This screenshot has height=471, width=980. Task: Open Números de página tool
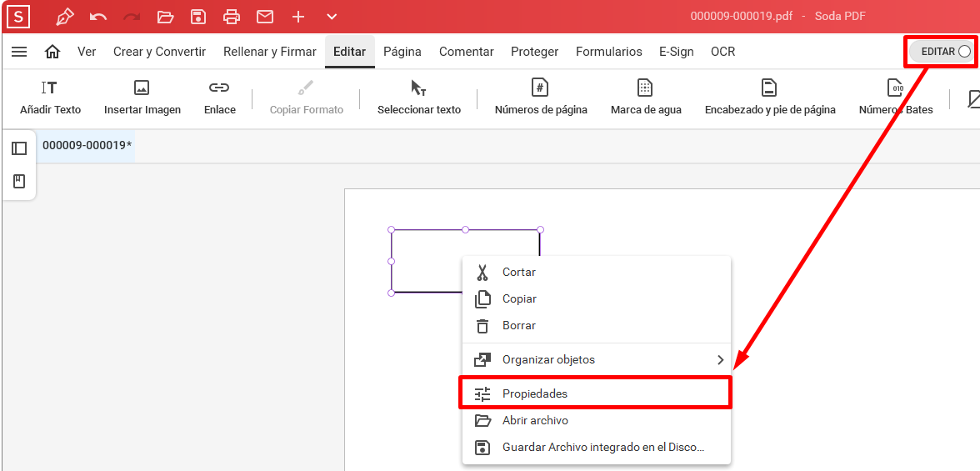pos(541,98)
